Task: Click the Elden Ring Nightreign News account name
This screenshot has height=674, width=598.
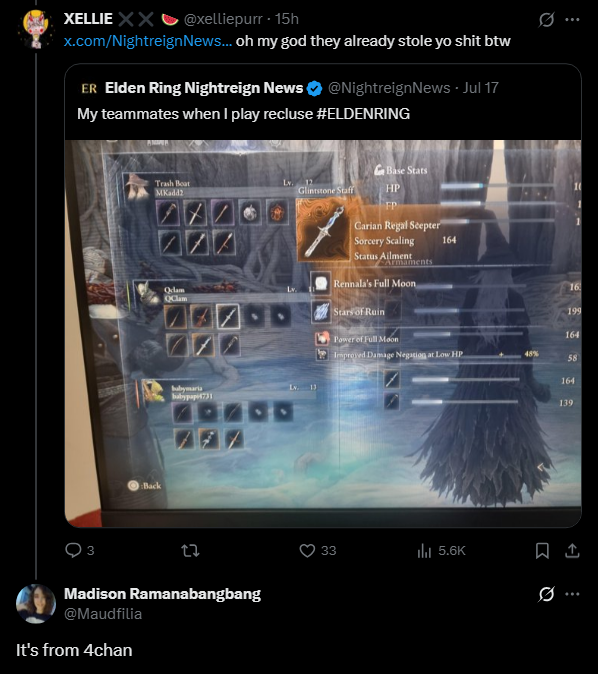Action: coord(204,88)
